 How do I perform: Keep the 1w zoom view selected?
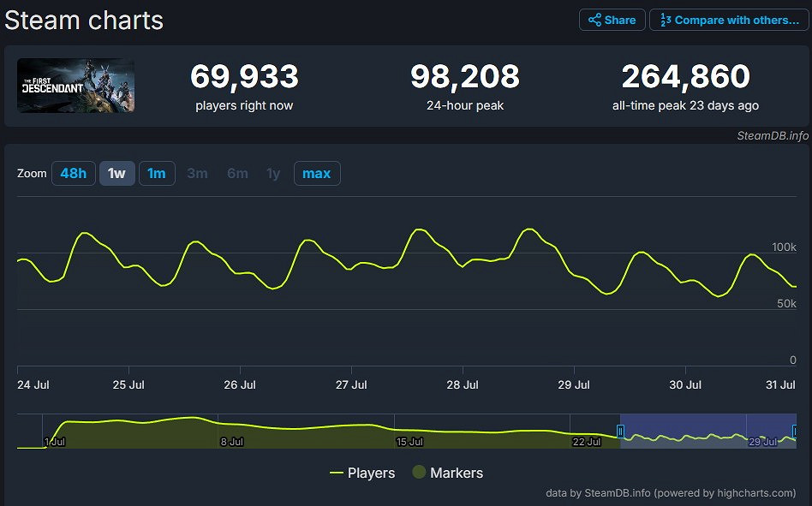(117, 173)
